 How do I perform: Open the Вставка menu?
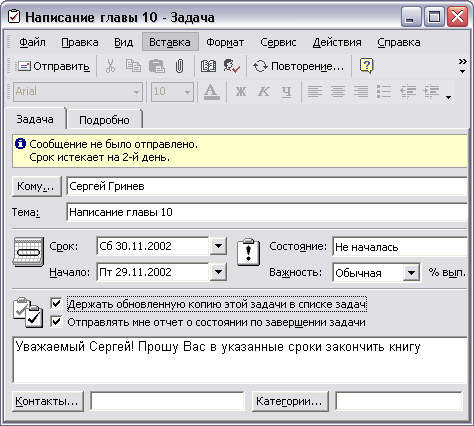pos(170,42)
